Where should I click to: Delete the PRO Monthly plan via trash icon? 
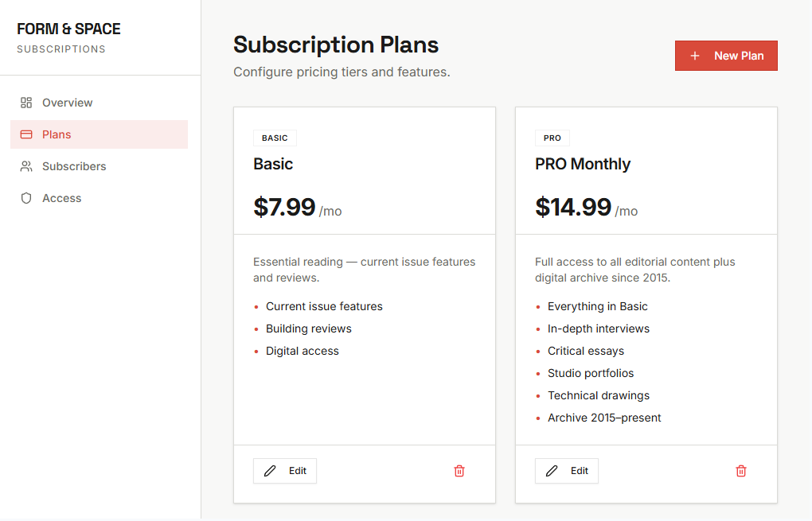point(741,471)
